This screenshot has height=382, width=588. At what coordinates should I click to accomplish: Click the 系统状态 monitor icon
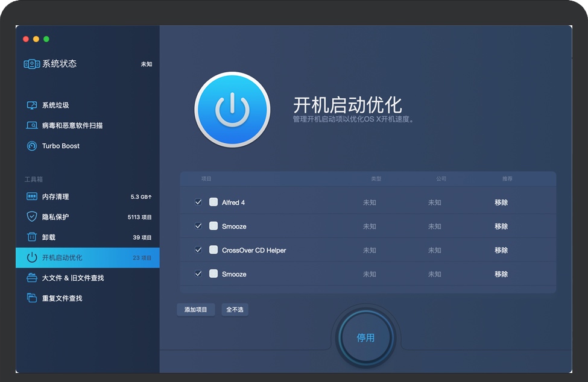click(x=31, y=64)
